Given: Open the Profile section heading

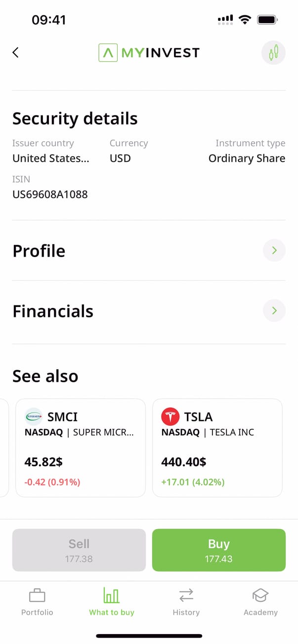Looking at the screenshot, I should 39,251.
